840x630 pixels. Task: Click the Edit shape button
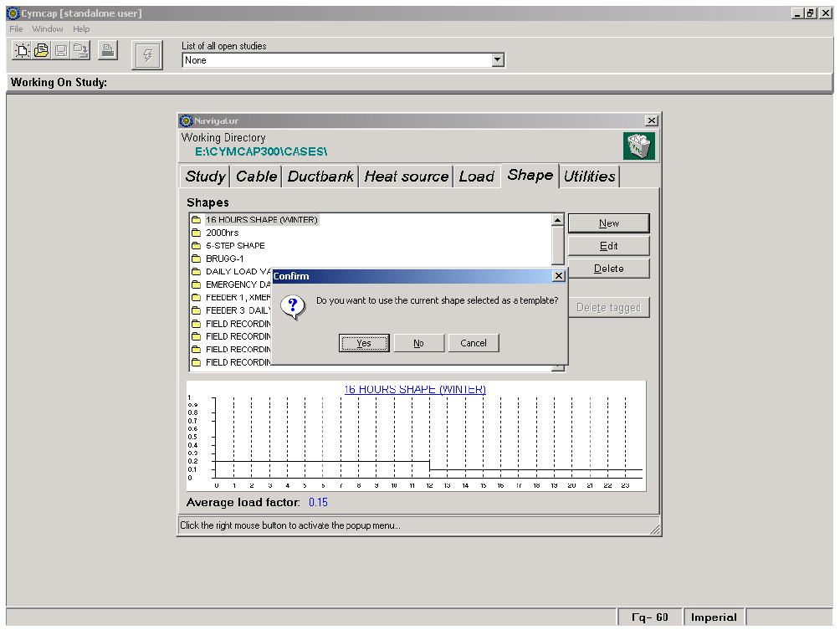click(608, 246)
